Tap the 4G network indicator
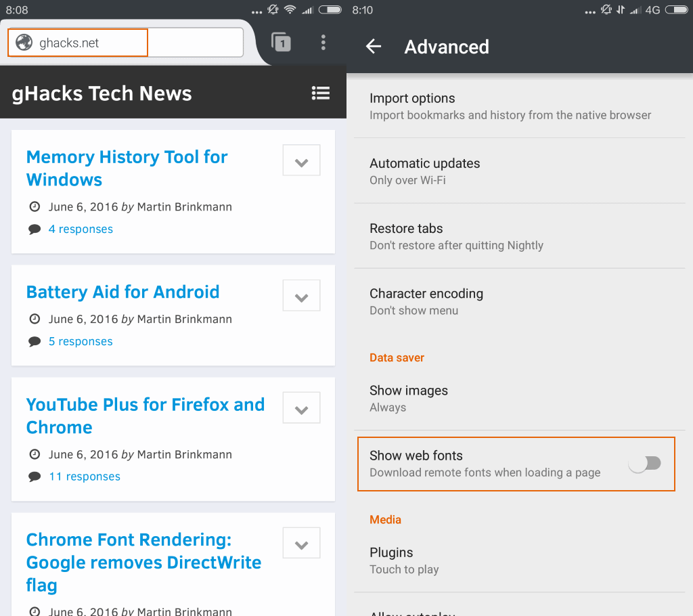This screenshot has height=616, width=693. 652,9
